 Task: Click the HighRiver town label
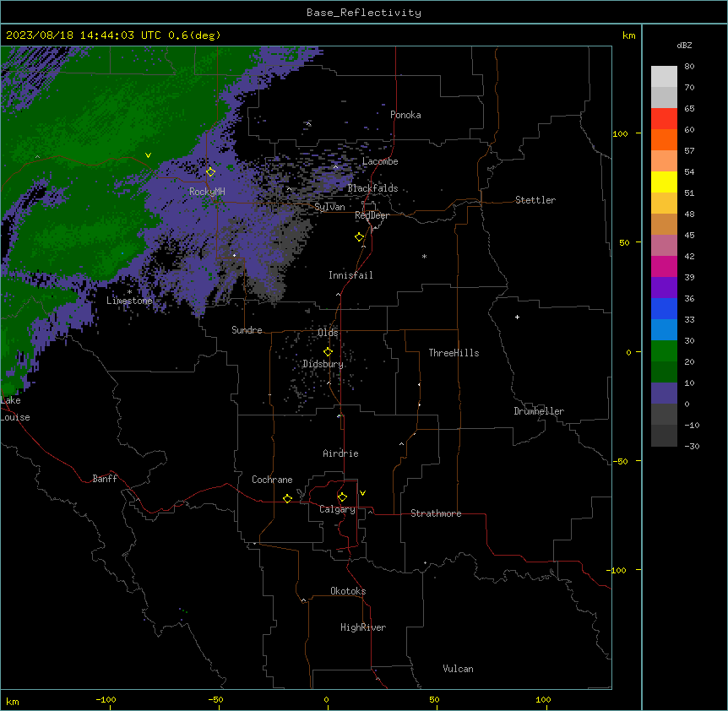(x=363, y=627)
